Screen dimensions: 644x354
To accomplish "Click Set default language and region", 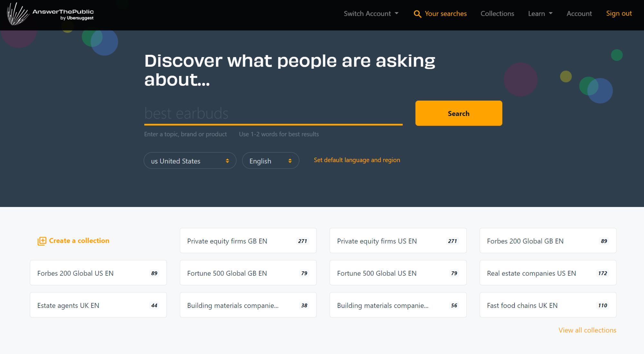I will click(357, 160).
